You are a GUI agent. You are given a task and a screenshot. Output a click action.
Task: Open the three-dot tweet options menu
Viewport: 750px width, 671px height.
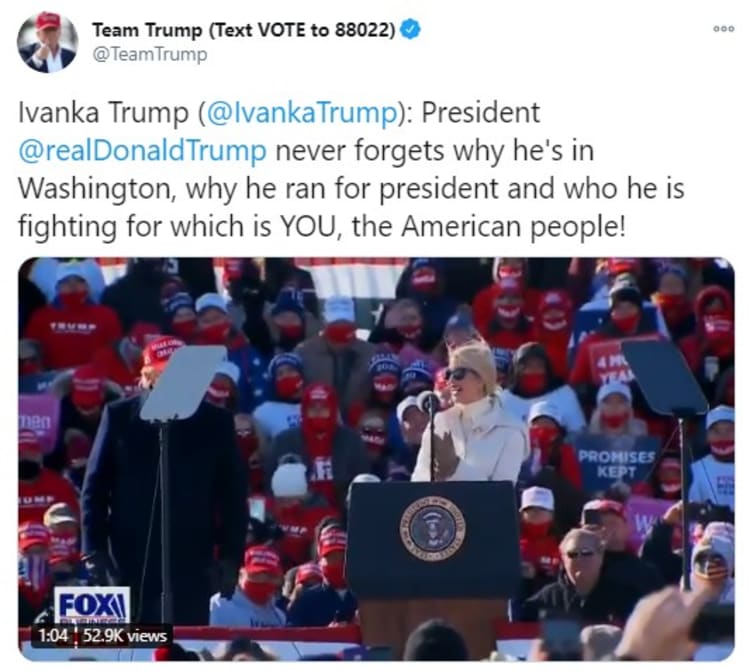point(723,29)
